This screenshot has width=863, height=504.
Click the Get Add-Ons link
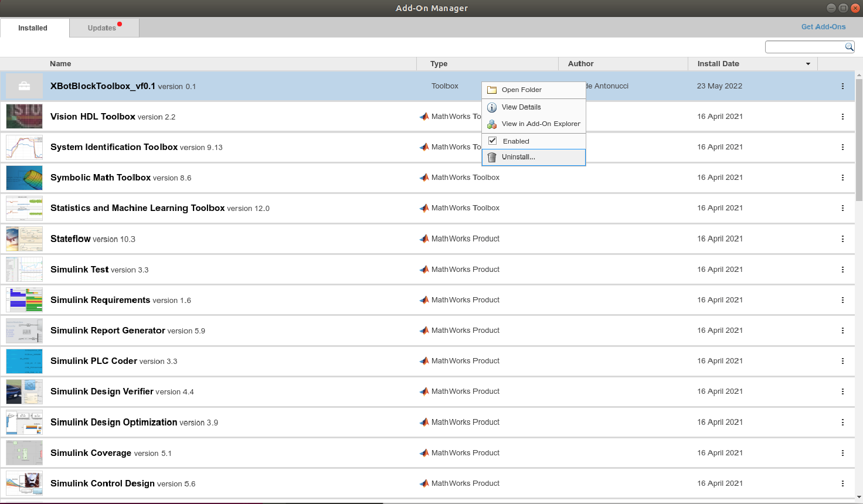(x=823, y=27)
